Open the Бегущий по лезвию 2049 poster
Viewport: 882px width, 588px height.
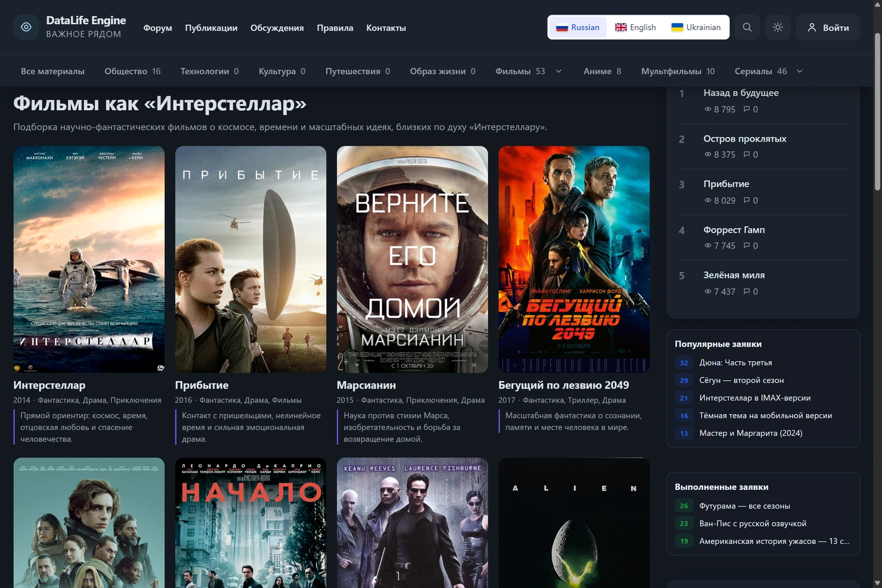tap(574, 259)
